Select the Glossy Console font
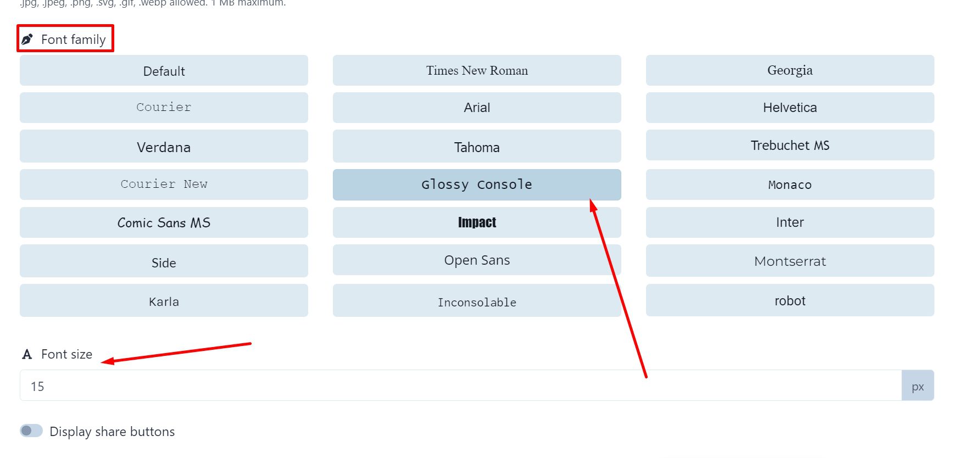Viewport: 980px width, 458px height. (x=477, y=185)
